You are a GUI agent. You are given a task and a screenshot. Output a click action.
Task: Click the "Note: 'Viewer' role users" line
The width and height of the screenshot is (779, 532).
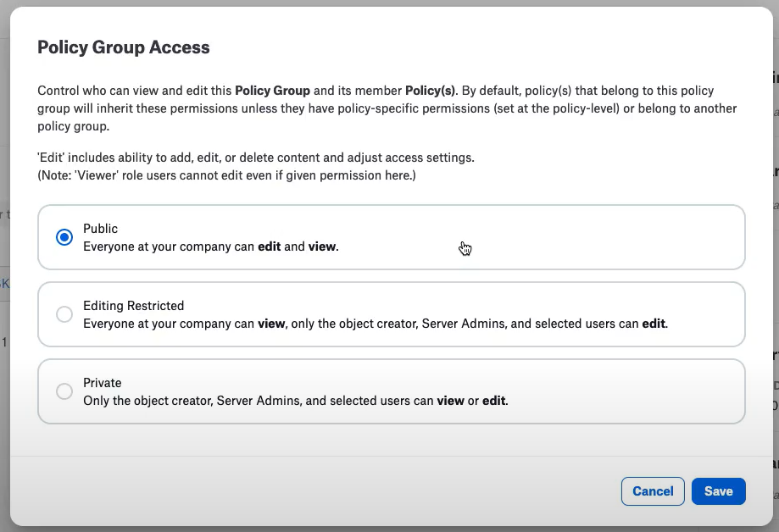(226, 175)
